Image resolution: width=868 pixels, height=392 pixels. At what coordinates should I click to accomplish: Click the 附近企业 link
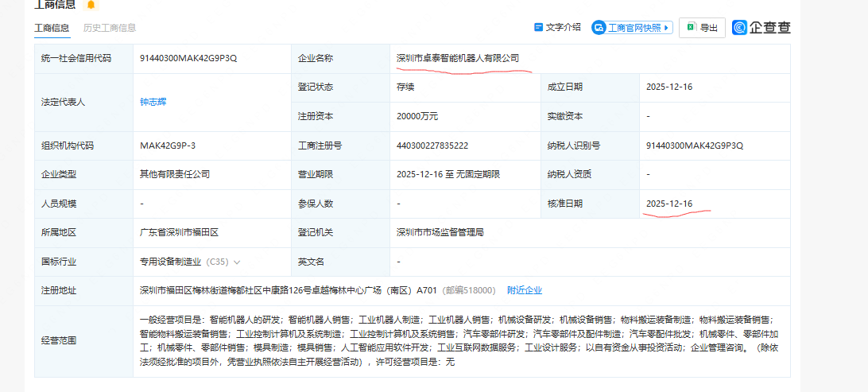pyautogui.click(x=525, y=290)
